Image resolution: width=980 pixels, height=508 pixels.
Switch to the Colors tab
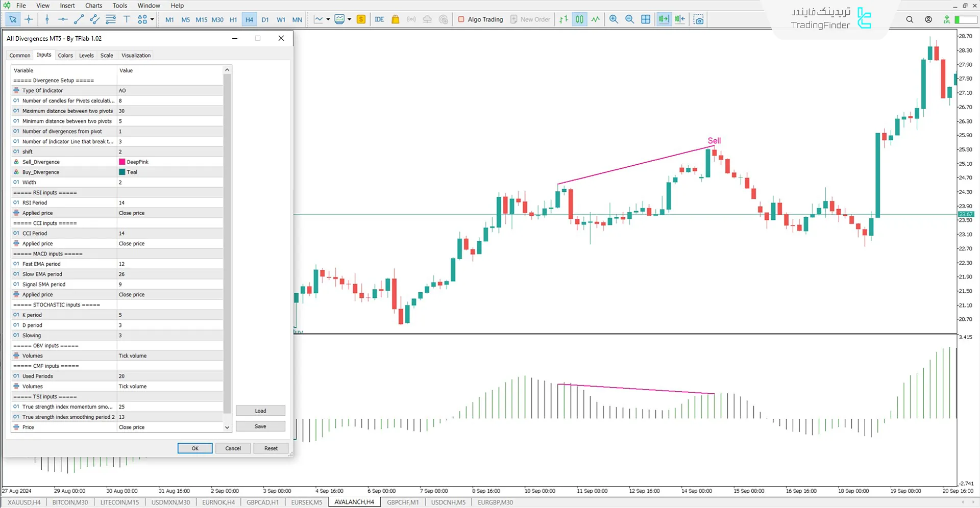[x=65, y=55]
